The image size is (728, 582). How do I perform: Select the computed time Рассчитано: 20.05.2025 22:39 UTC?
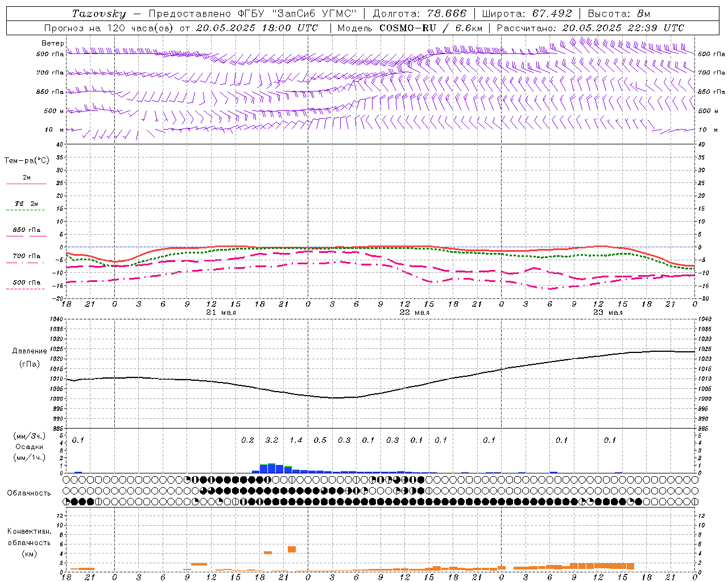pyautogui.click(x=590, y=28)
